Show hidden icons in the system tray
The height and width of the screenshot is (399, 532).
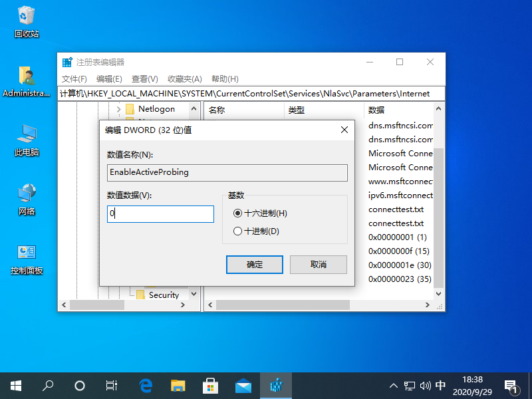394,385
